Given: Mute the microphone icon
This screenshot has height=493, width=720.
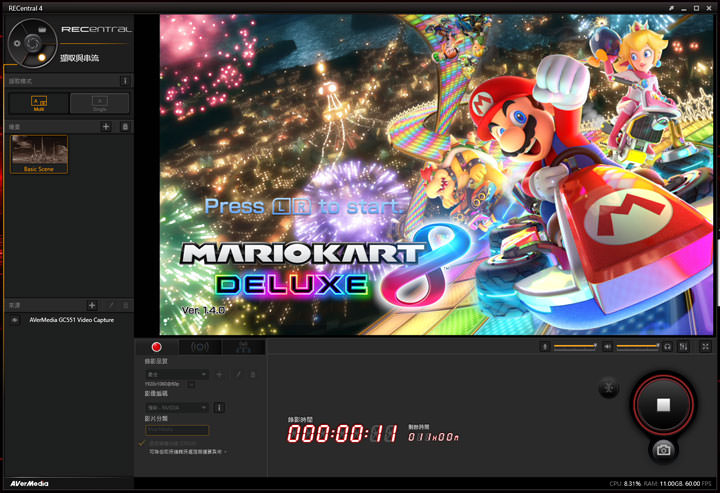Looking at the screenshot, I should pyautogui.click(x=545, y=346).
